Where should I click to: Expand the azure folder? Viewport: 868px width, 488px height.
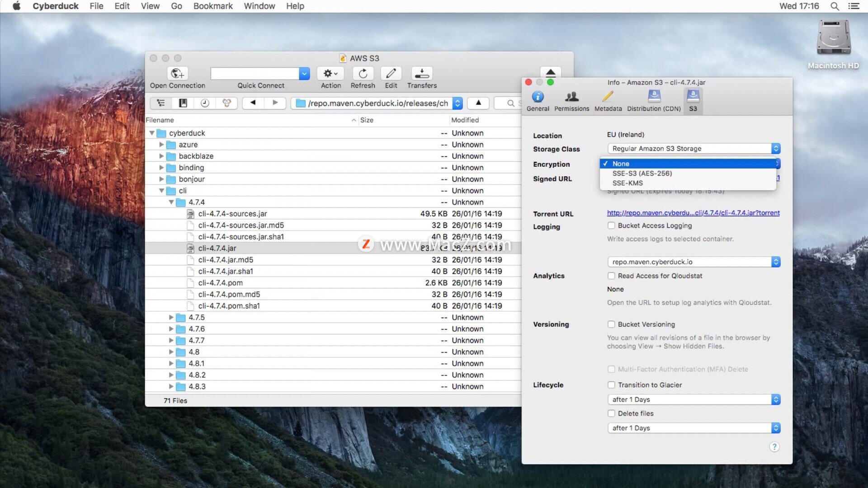pos(161,145)
